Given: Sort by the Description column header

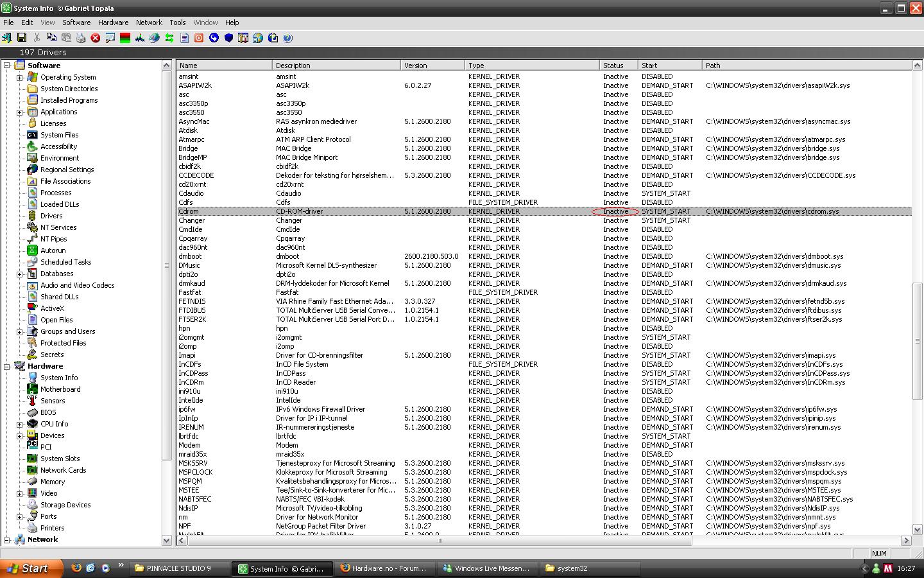Looking at the screenshot, I should click(x=337, y=65).
